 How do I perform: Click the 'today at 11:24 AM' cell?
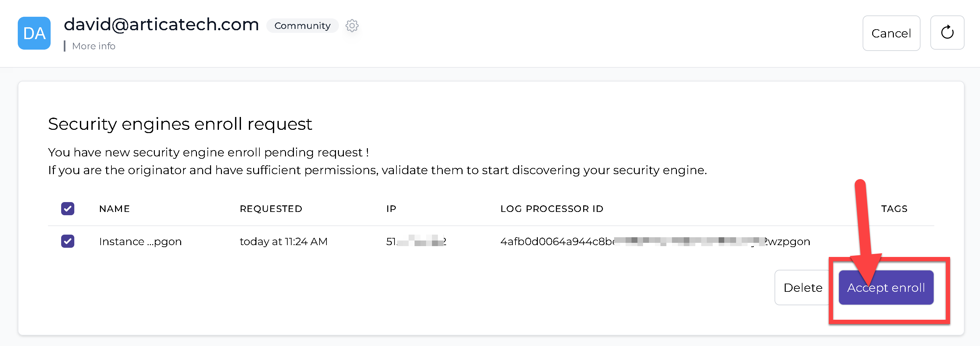click(x=283, y=242)
